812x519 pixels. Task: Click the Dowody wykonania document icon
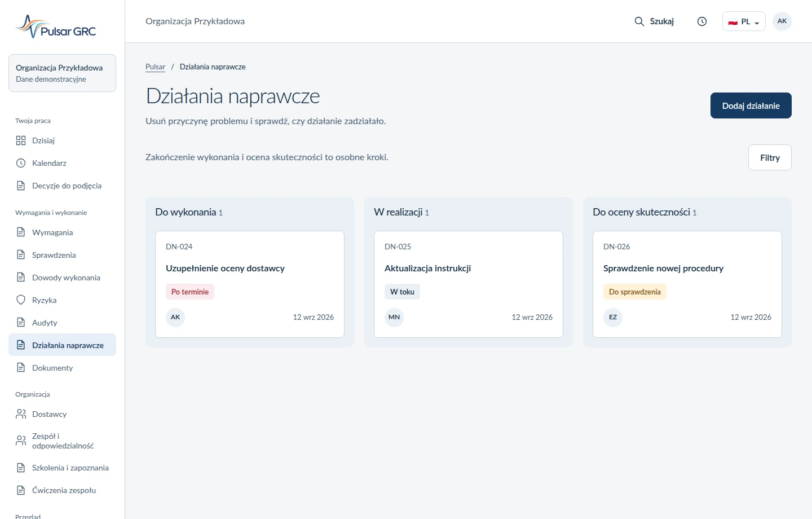click(x=21, y=278)
